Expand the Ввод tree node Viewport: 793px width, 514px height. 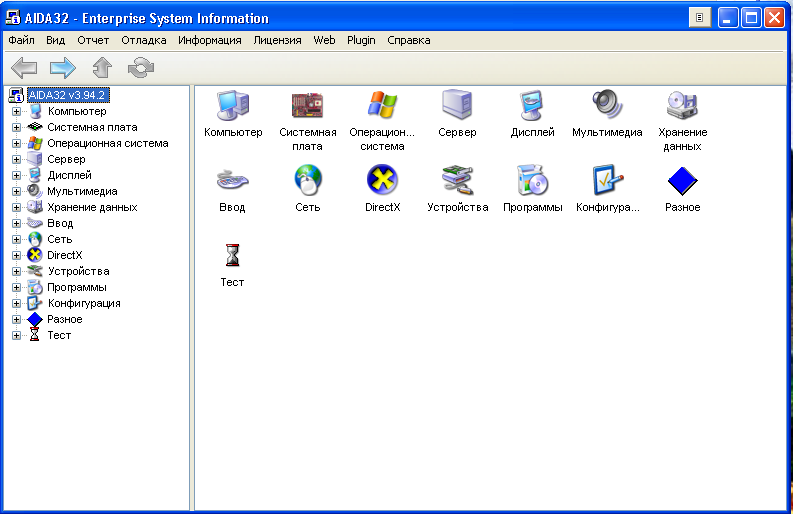point(16,223)
